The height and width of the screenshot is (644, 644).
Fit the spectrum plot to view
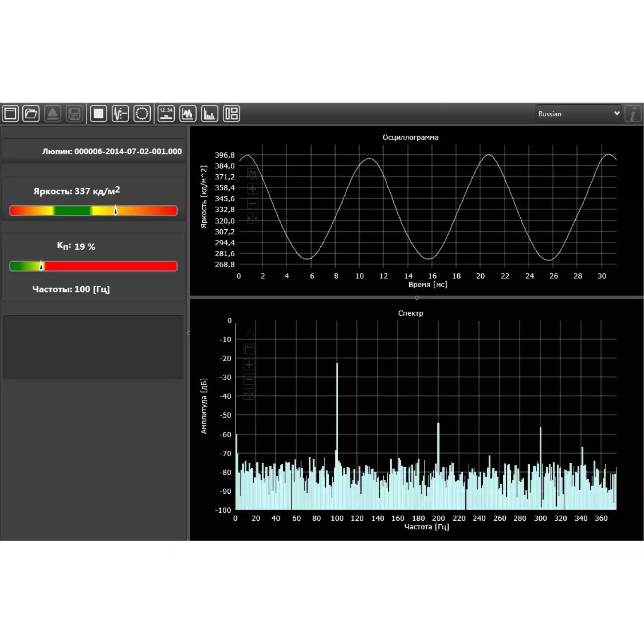click(x=249, y=394)
